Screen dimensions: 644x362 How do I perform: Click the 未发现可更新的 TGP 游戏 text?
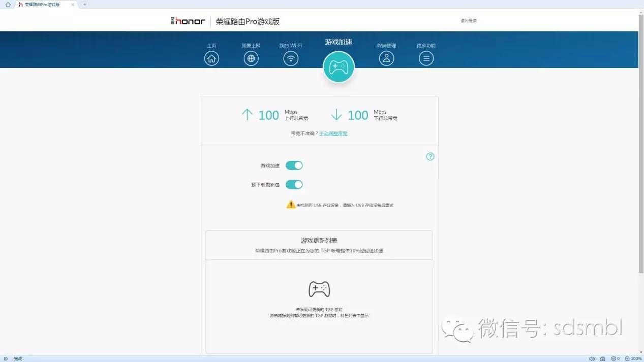click(319, 309)
